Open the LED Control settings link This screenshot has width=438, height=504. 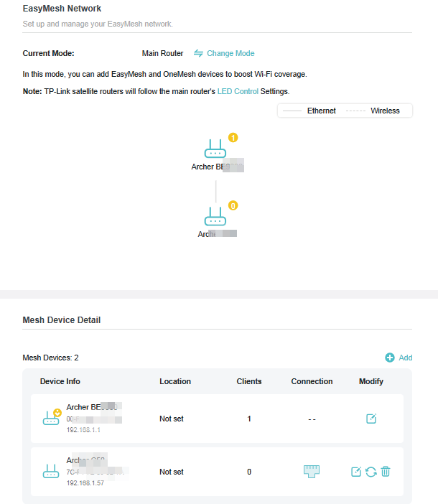pos(238,92)
